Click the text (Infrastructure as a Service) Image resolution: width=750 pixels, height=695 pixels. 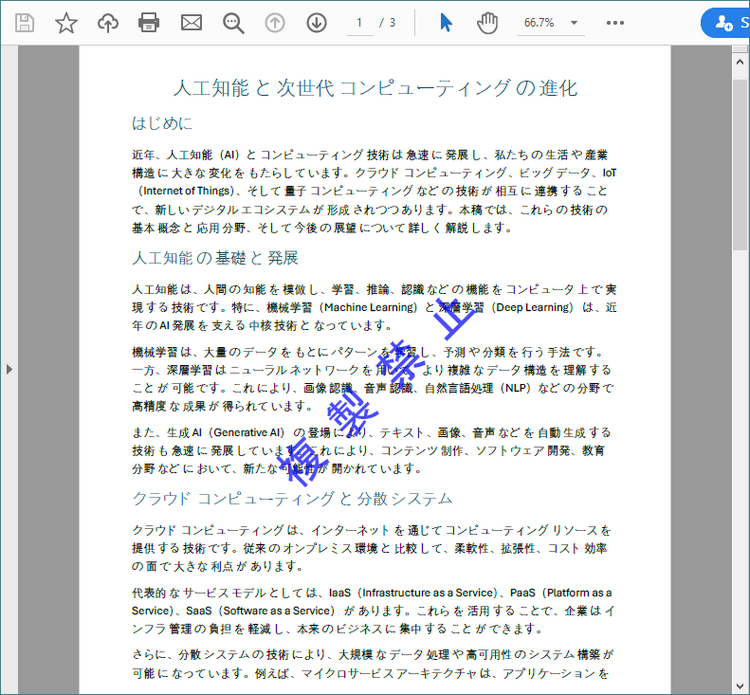pyautogui.click(x=429, y=593)
